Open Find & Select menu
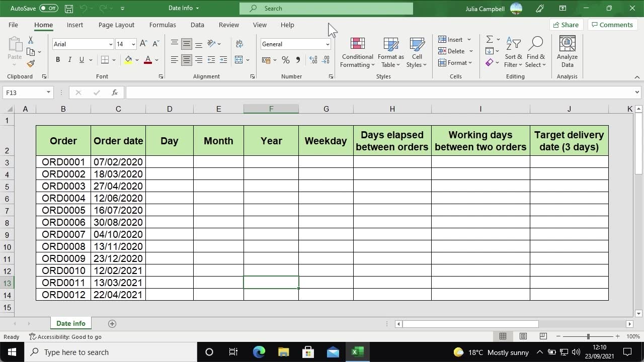The height and width of the screenshot is (362, 644). [x=535, y=52]
